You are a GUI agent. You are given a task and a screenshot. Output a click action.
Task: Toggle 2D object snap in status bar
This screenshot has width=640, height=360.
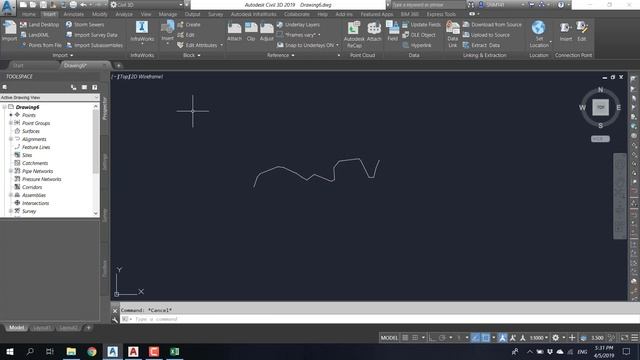[485, 338]
